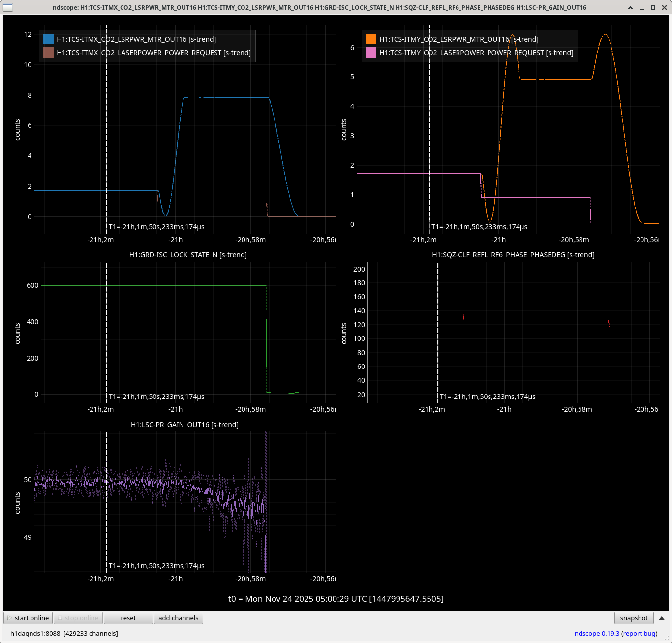Click the start online button
This screenshot has height=643, width=672.
(28, 618)
